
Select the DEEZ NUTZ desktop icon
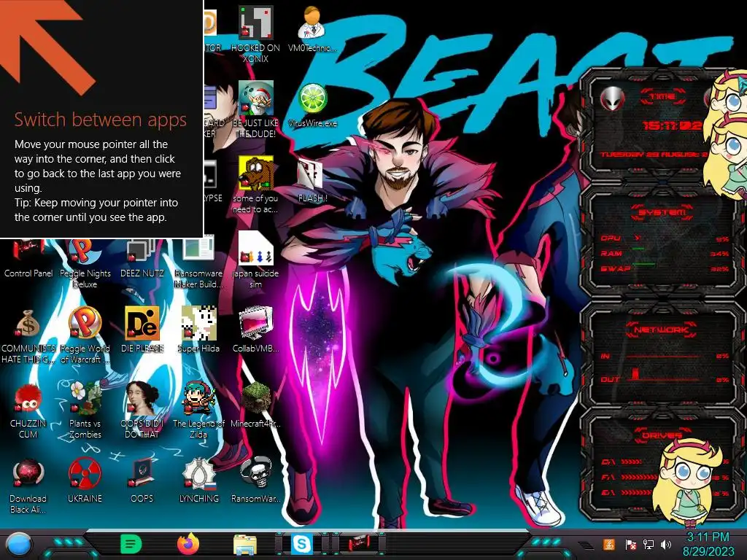(x=142, y=257)
